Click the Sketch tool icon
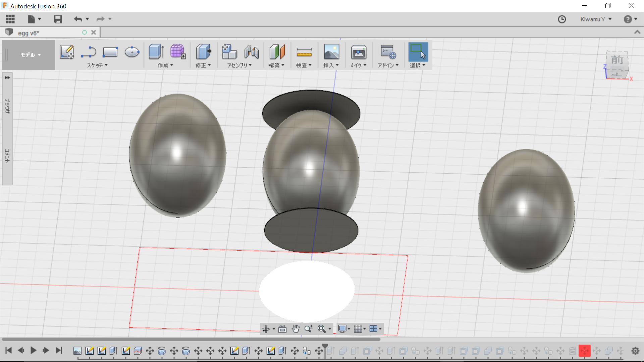The width and height of the screenshot is (644, 362). point(66,52)
